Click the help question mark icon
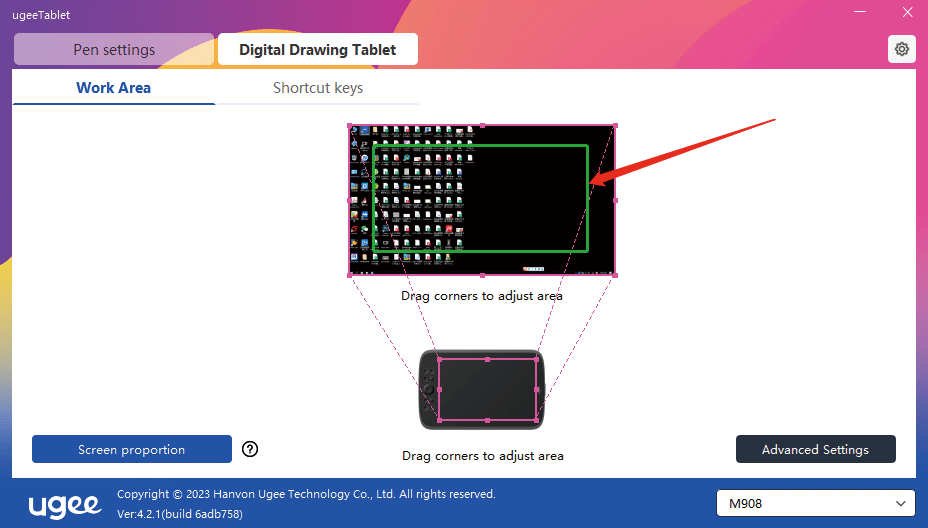This screenshot has height=528, width=928. [x=250, y=449]
